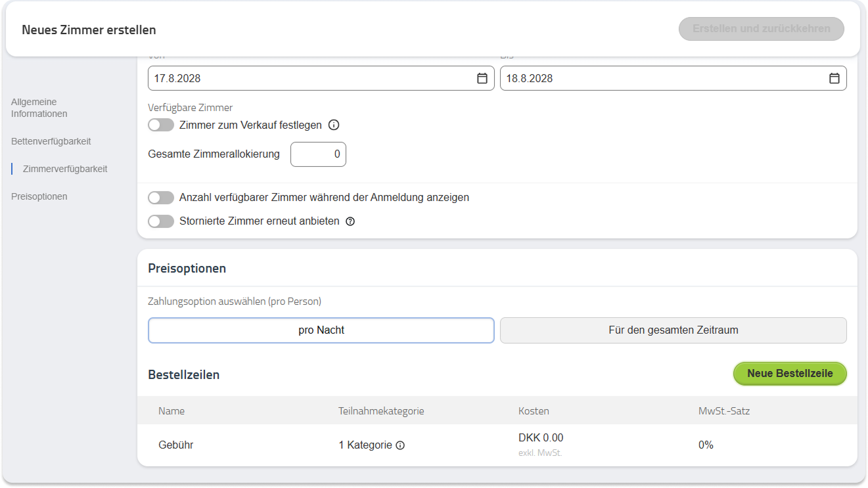Click the Name column header
The image size is (868, 488).
pyautogui.click(x=171, y=411)
